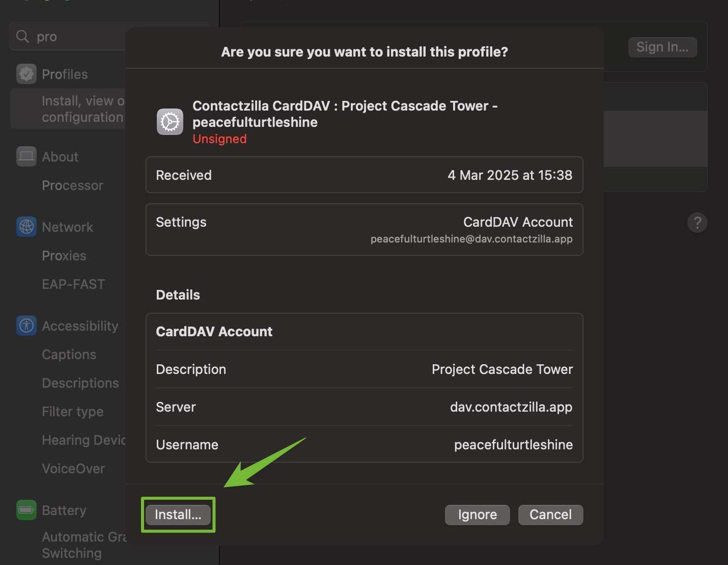Viewport: 728px width, 565px height.
Task: Select Filter type search result
Action: 73,412
